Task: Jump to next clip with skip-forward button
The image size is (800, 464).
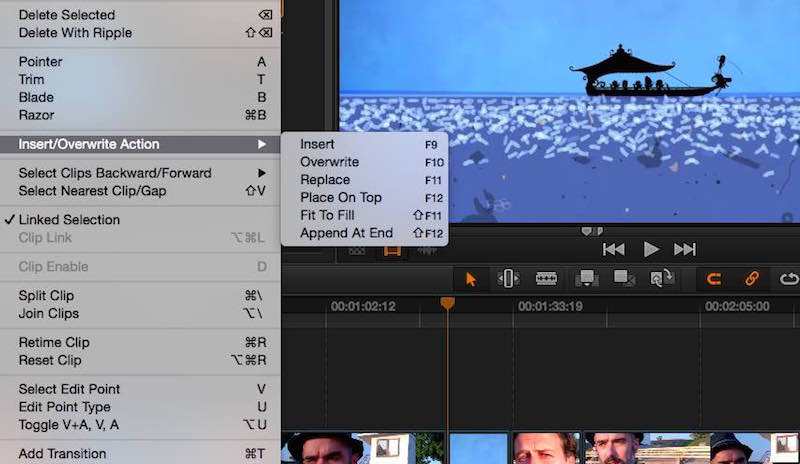Action: 685,249
